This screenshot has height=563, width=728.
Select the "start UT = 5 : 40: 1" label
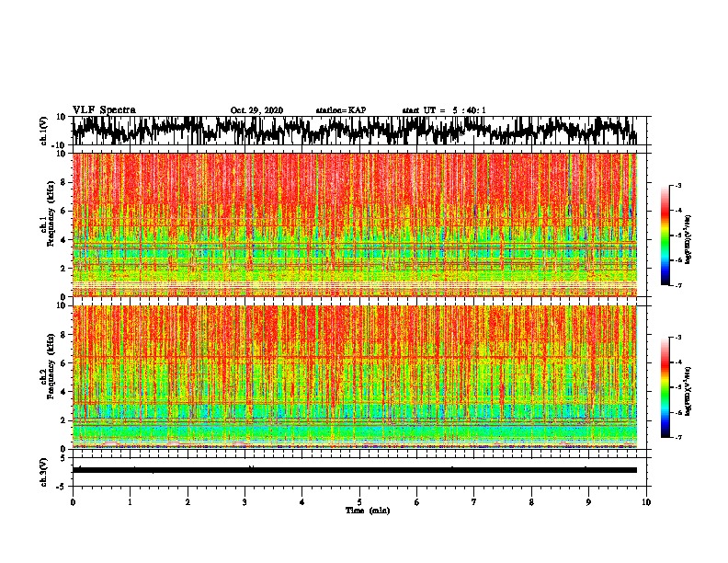click(x=444, y=110)
